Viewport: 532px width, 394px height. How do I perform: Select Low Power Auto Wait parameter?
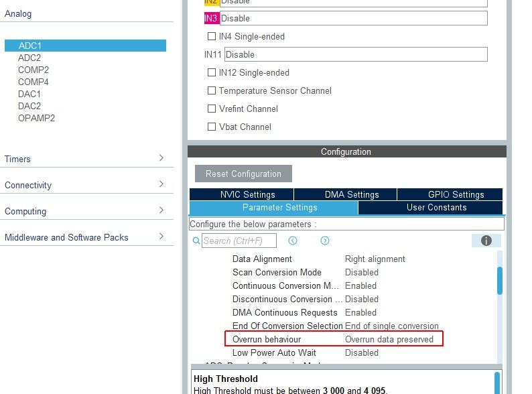pyautogui.click(x=274, y=352)
